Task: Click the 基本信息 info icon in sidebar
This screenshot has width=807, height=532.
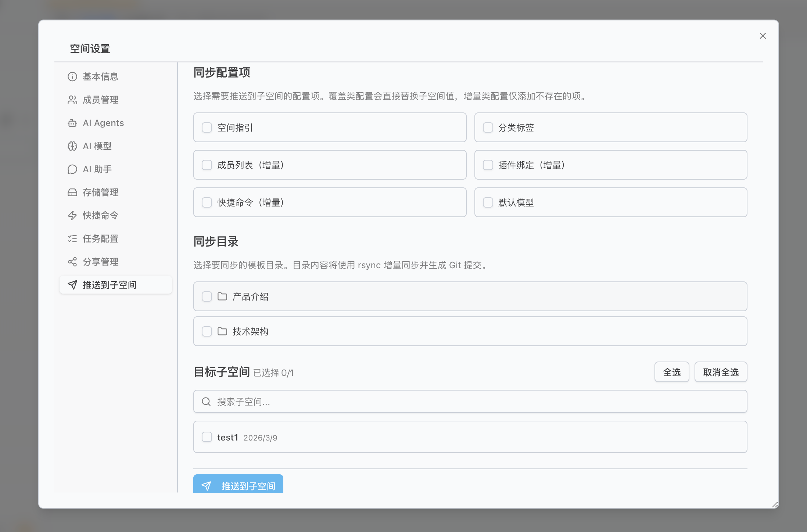Action: [72, 76]
